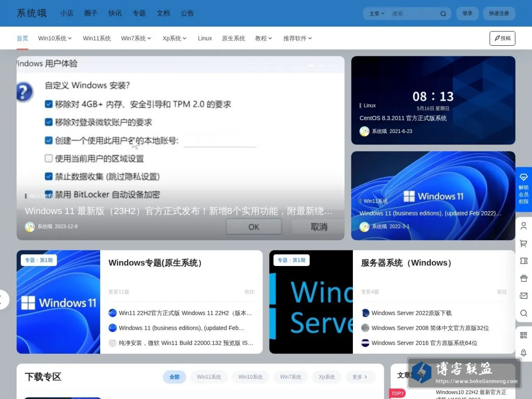Click the 快速注册 button

pos(499,14)
